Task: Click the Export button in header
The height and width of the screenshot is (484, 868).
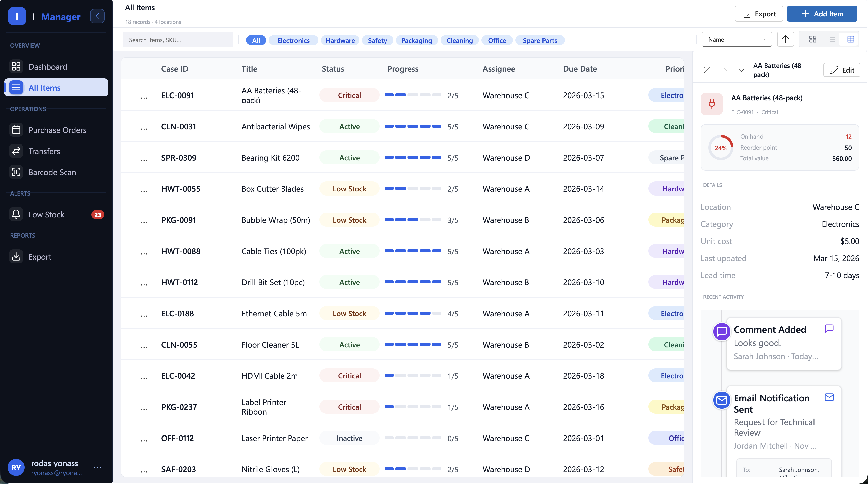Action: (758, 14)
